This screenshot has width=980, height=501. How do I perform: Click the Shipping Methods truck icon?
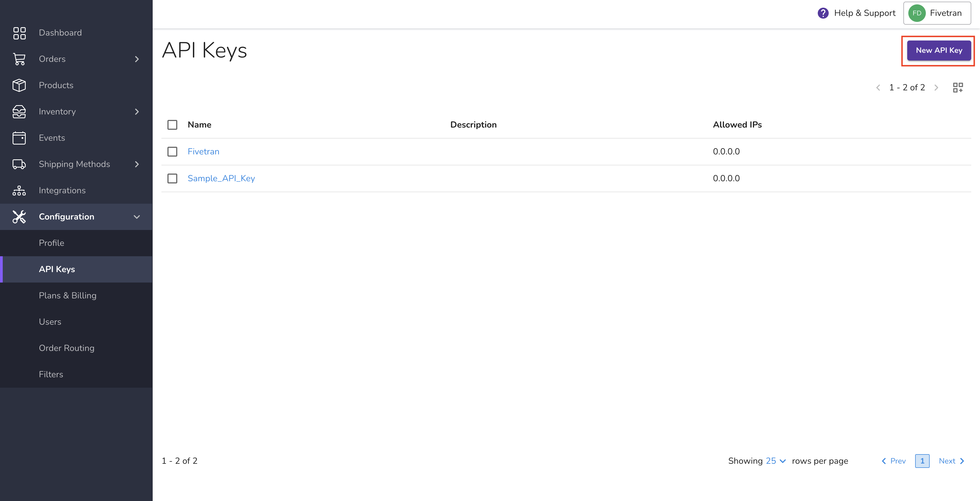click(x=19, y=164)
